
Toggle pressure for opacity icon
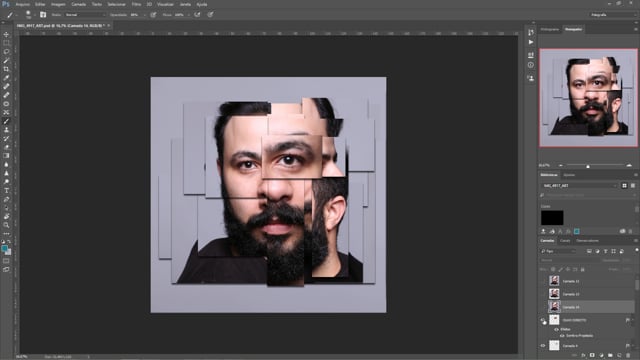153,15
